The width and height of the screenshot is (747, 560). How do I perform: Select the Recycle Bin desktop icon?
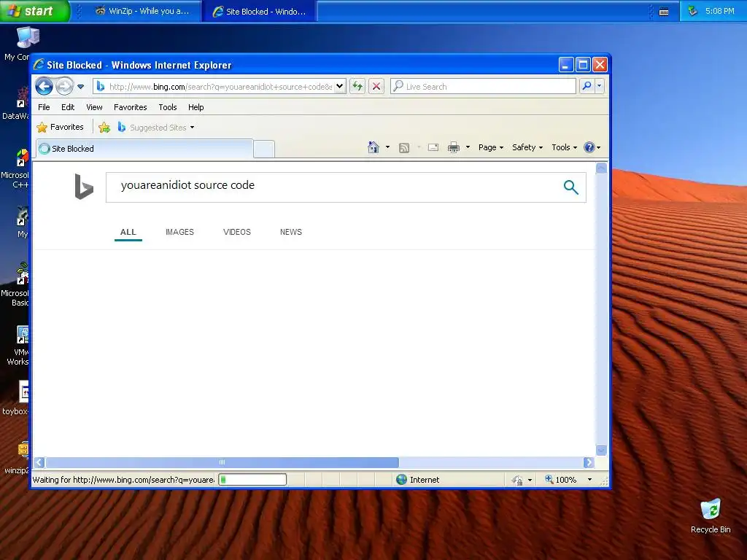(711, 516)
